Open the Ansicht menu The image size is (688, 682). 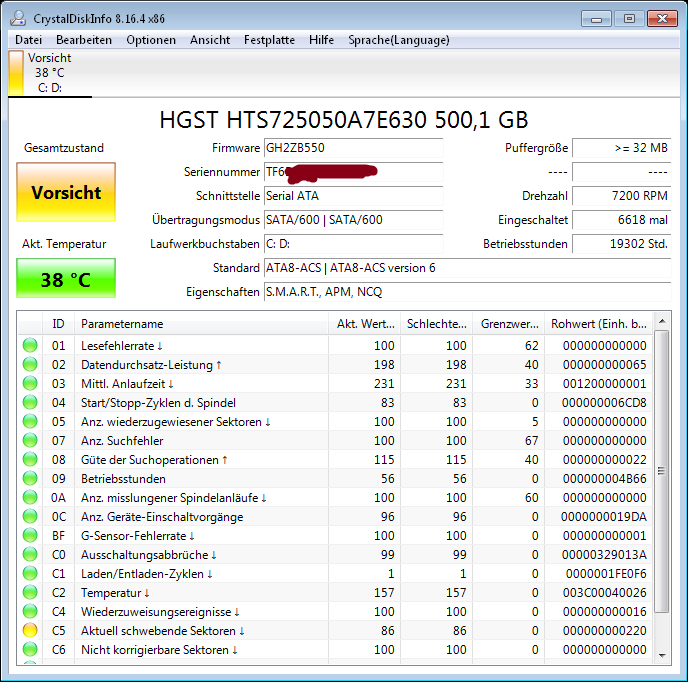tap(210, 40)
